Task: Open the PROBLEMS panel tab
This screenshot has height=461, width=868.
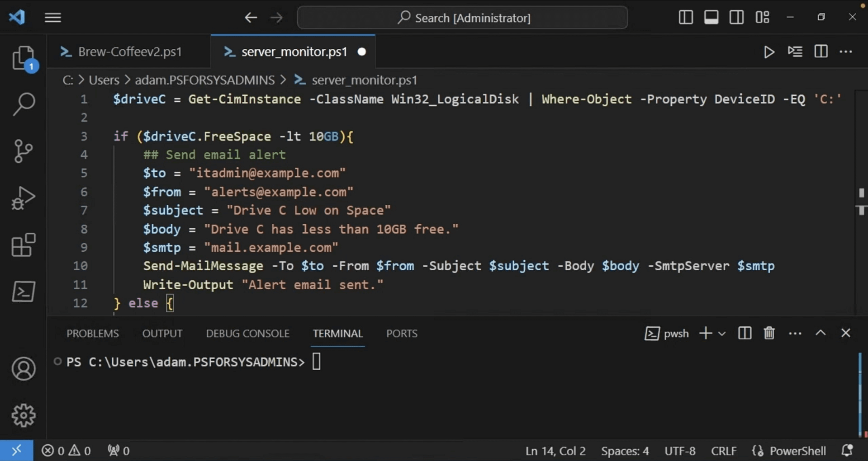Action: (93, 334)
